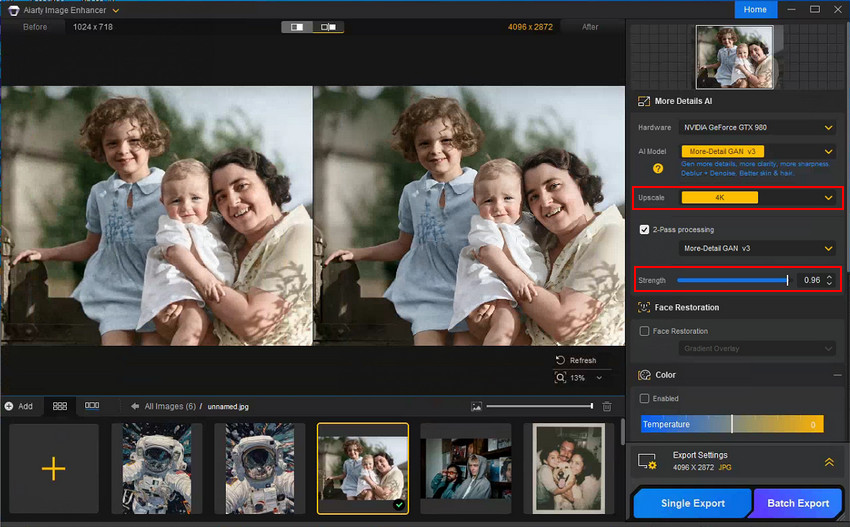Screen dimensions: 850x527
Task: Click the 4096 x 2872 output resolution text
Action: pos(530,27)
